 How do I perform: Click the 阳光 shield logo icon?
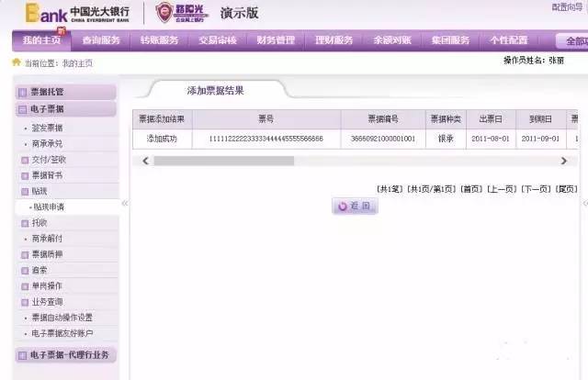[x=164, y=12]
